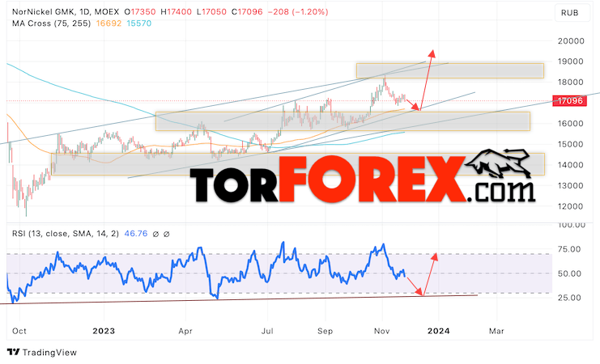This screenshot has height=364, width=600.
Task: Click the 12000 price axis label
Action: click(571, 206)
